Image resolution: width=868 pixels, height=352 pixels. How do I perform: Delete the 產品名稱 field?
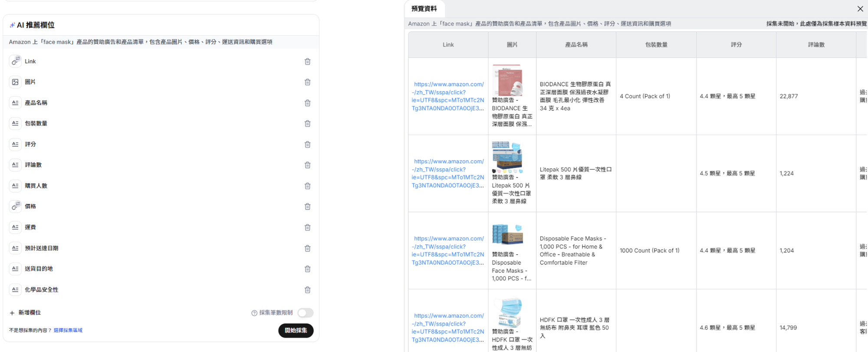pos(307,103)
